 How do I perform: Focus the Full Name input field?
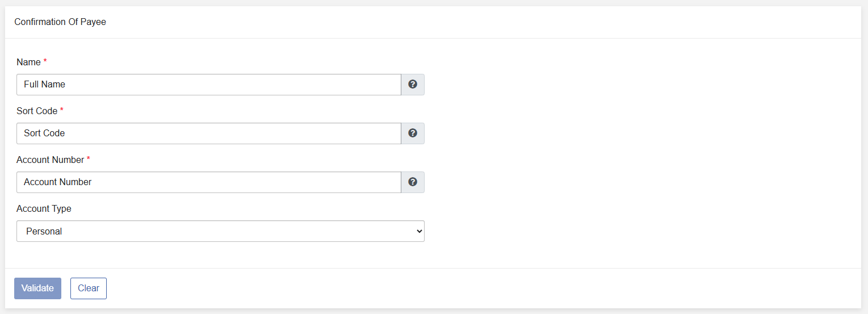click(209, 85)
